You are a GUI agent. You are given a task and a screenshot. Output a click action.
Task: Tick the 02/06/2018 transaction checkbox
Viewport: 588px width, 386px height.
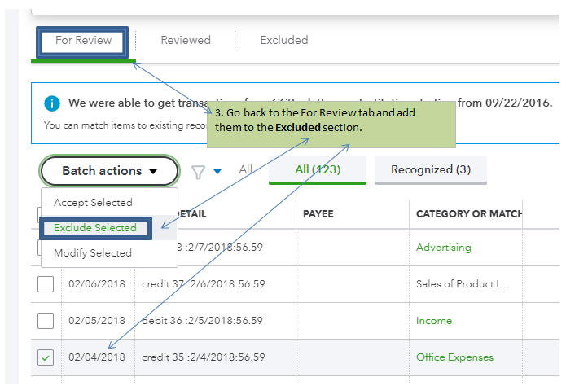click(x=46, y=284)
